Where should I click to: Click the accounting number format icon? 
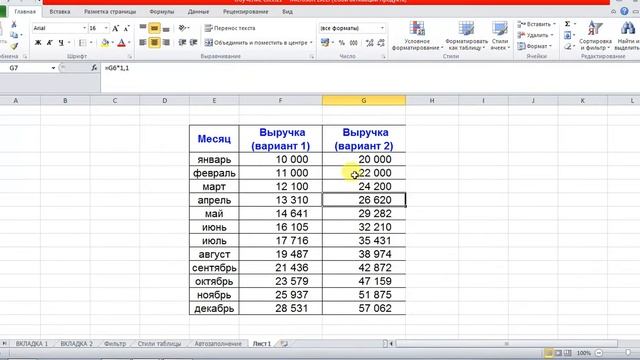click(325, 42)
